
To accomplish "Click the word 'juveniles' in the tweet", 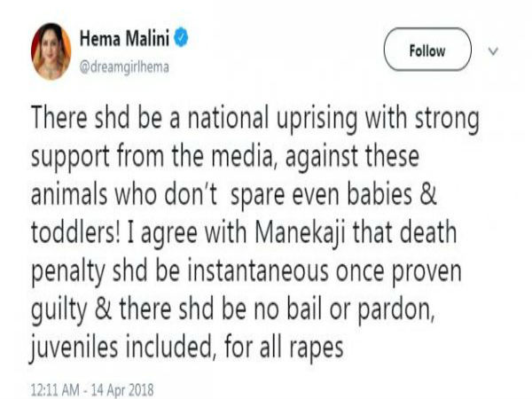I will [x=74, y=348].
